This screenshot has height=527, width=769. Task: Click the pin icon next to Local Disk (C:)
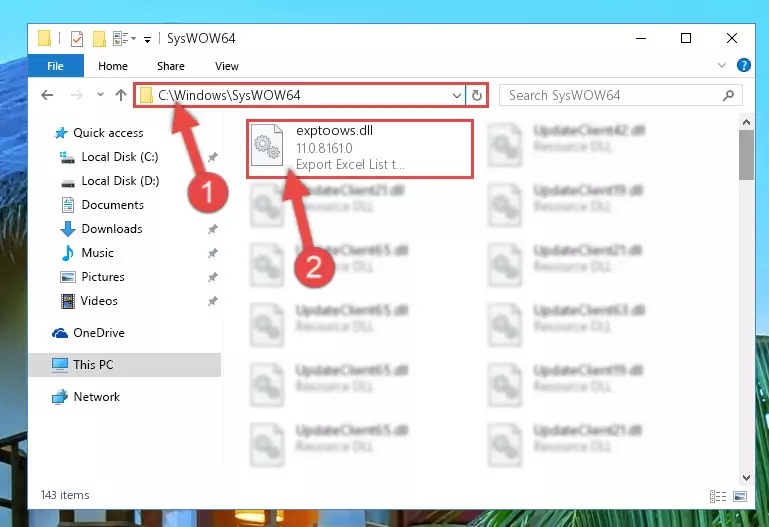[212, 157]
